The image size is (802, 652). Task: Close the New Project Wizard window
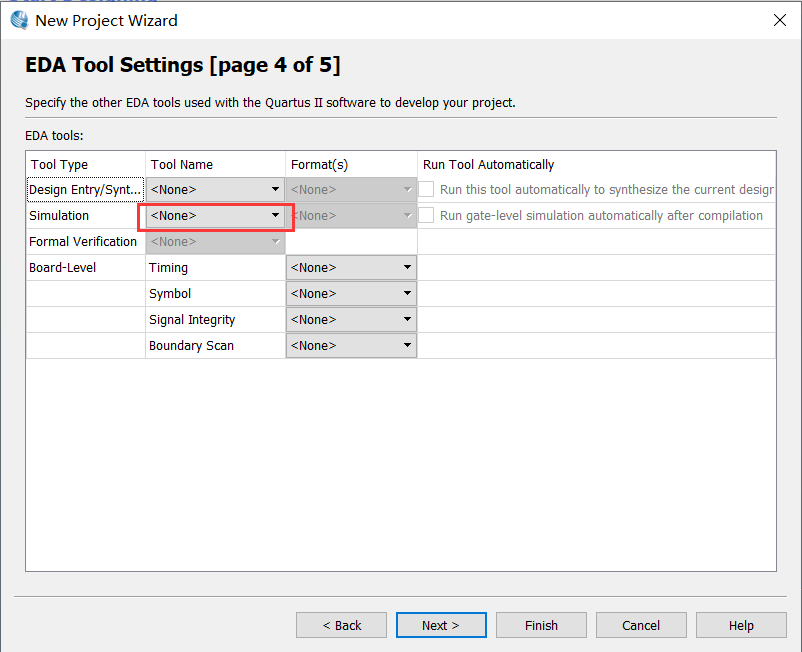[x=779, y=20]
